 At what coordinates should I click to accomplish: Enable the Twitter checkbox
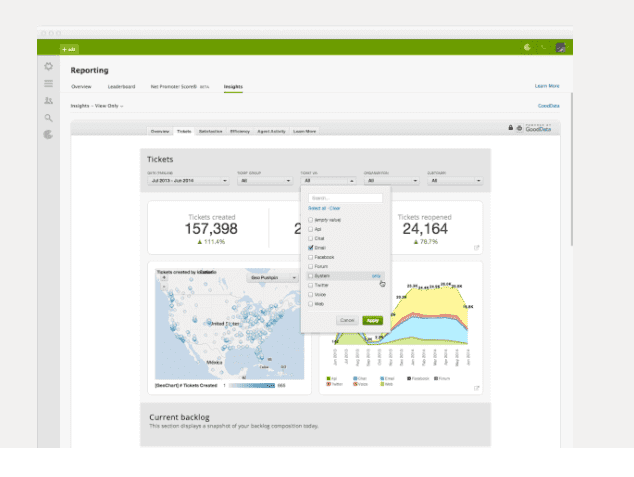coord(311,285)
